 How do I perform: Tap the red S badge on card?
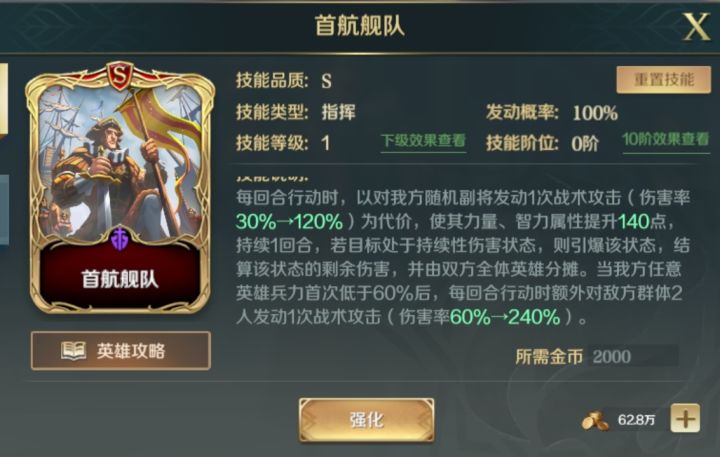120,76
